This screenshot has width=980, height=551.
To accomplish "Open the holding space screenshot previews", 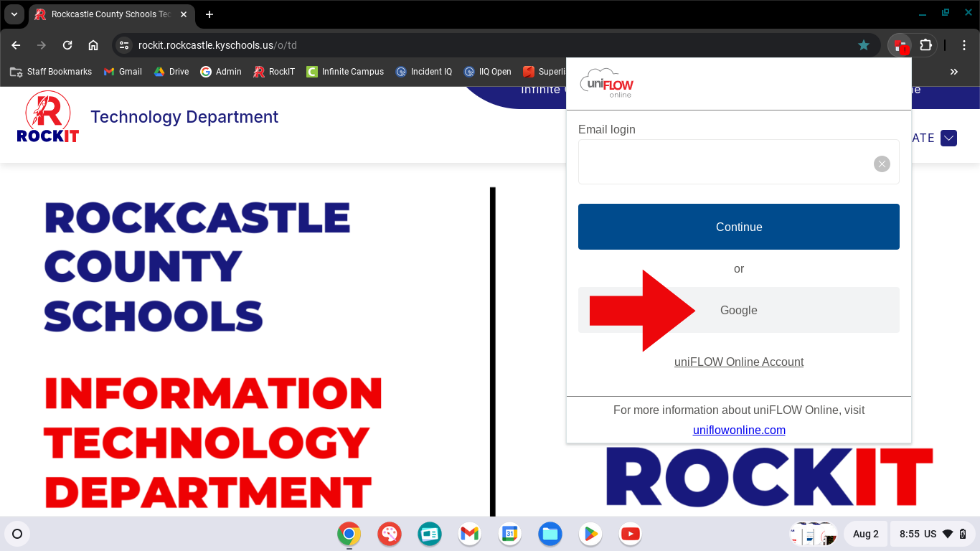I will [x=813, y=534].
